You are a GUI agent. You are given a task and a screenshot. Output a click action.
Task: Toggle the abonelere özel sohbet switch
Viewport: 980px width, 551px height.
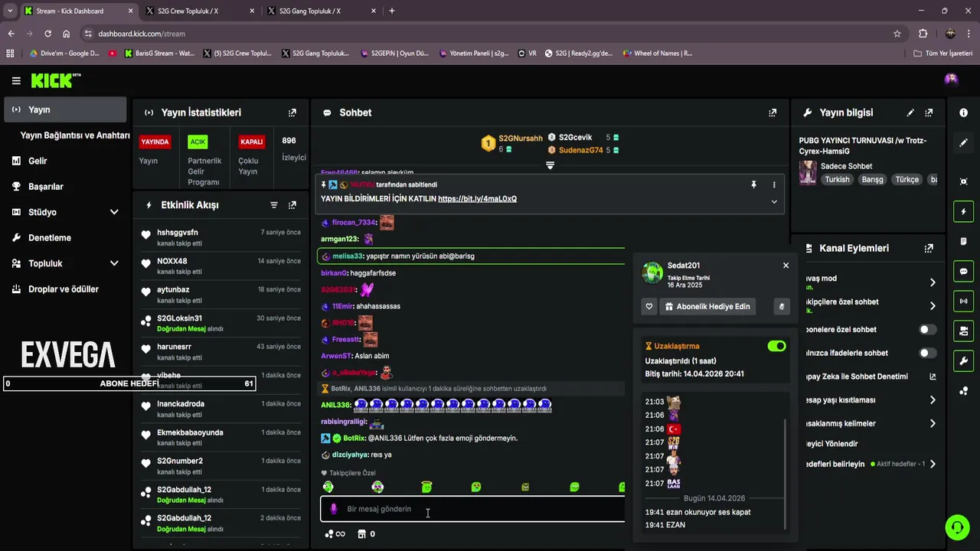[x=927, y=329]
